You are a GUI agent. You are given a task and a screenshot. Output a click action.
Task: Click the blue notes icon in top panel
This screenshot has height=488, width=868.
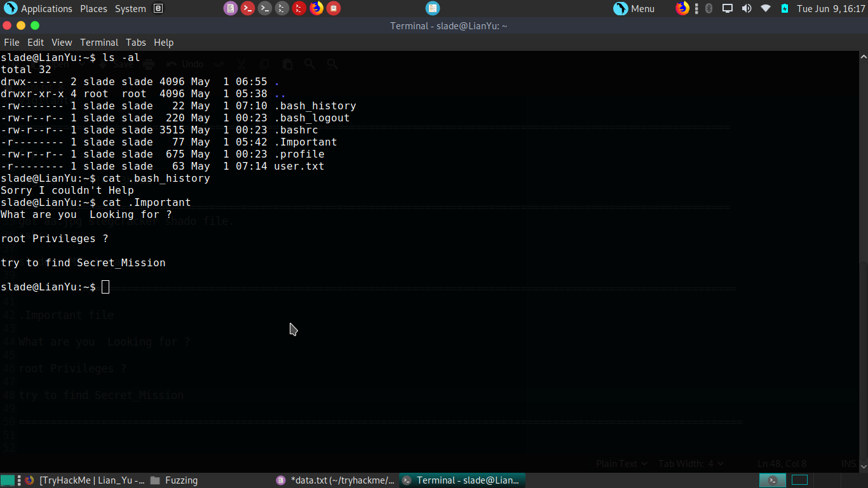[432, 8]
